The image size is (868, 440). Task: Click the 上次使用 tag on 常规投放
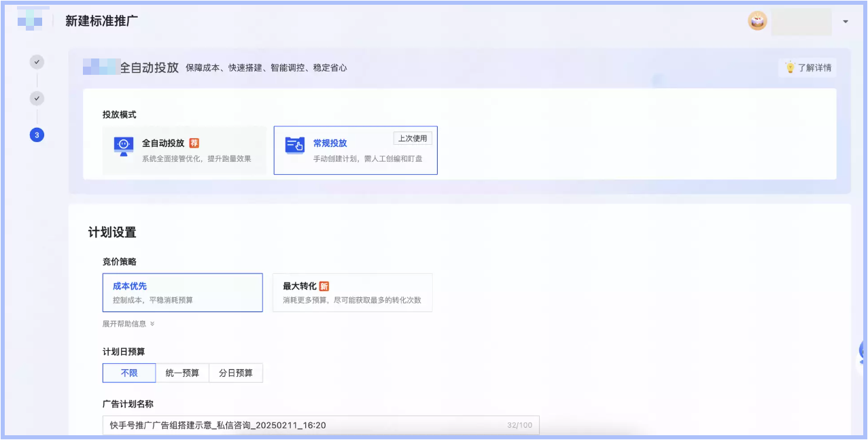[x=413, y=138]
